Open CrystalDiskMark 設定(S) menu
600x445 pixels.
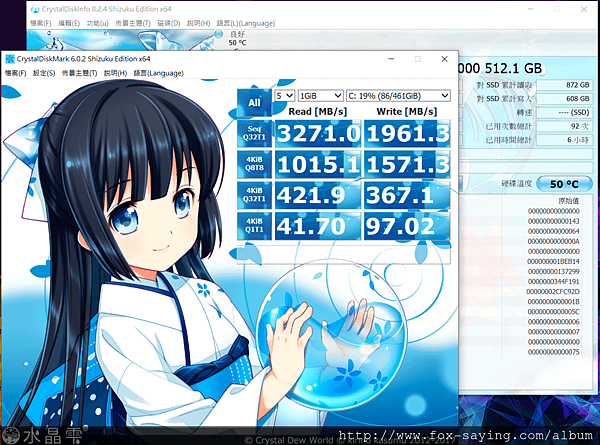tap(44, 73)
